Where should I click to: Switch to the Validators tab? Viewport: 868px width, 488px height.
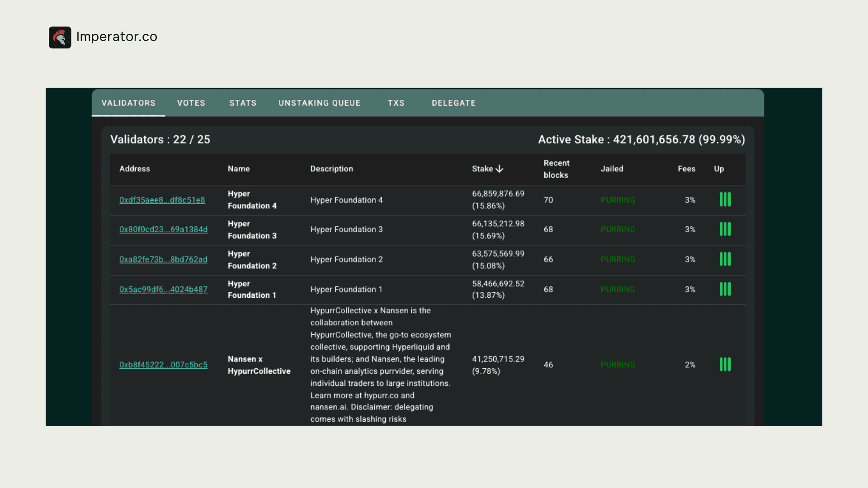(x=128, y=103)
